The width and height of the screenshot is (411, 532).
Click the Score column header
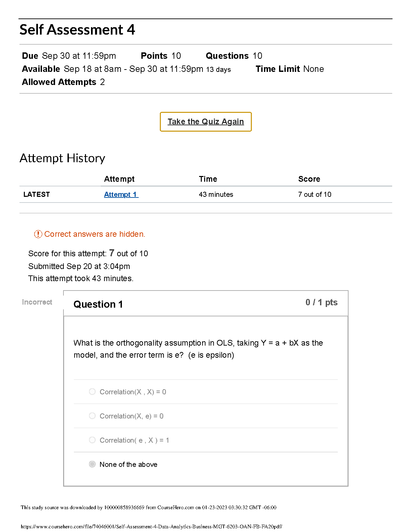click(309, 179)
